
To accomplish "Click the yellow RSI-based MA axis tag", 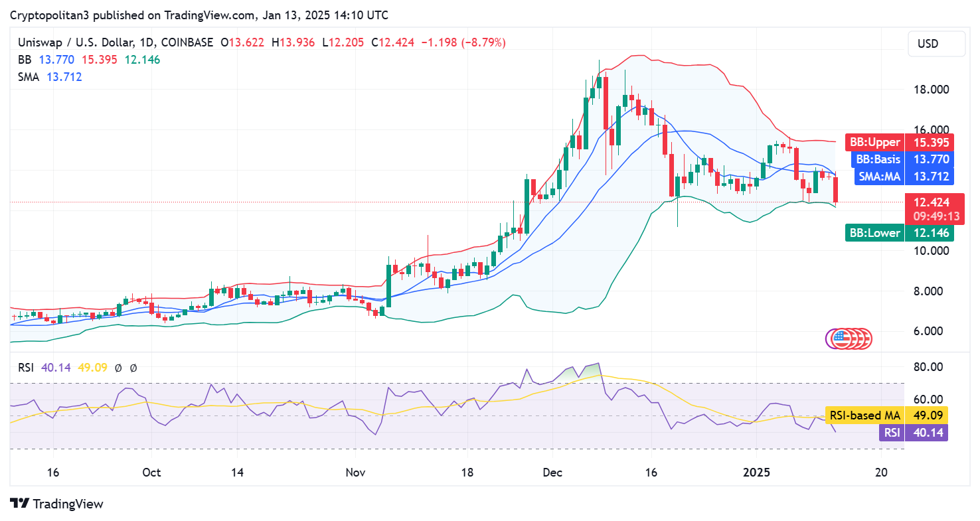I will [x=886, y=415].
